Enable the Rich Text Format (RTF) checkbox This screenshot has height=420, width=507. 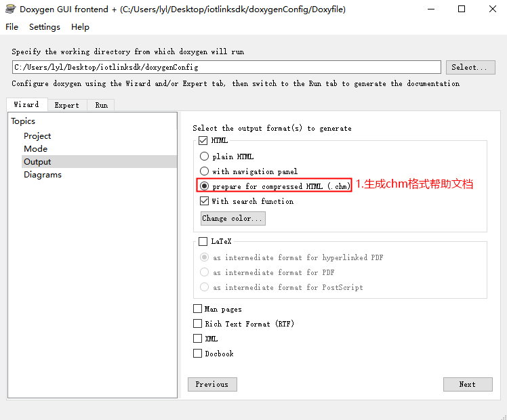(x=197, y=323)
